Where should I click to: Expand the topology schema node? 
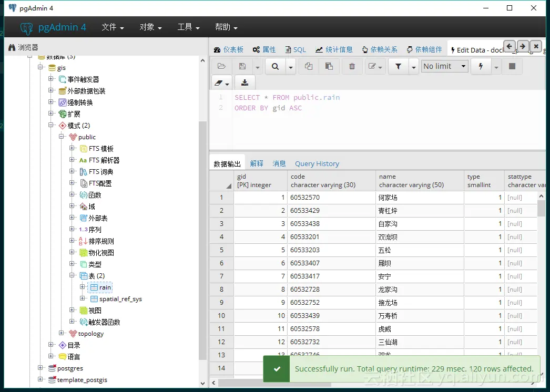62,333
